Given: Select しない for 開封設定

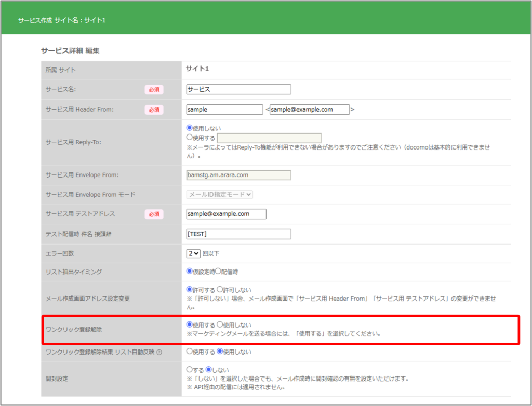Looking at the screenshot, I should tap(209, 370).
